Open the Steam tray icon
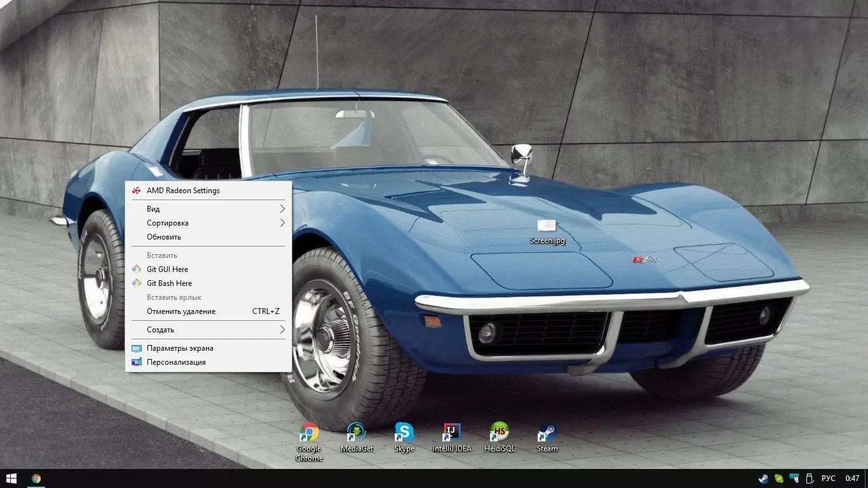868x488 pixels. pyautogui.click(x=763, y=478)
